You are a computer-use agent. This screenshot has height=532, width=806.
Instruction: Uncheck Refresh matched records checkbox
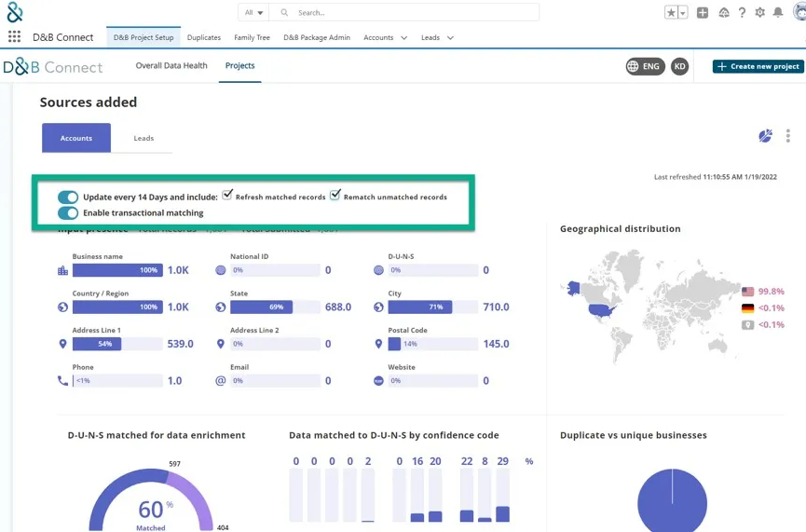[226, 196]
